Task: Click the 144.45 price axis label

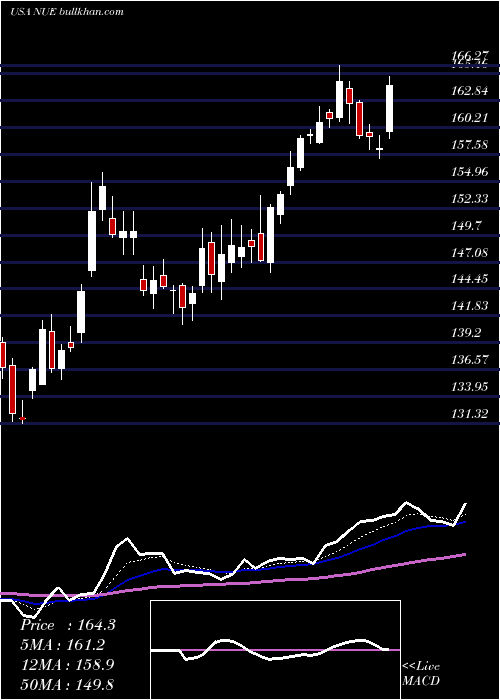Action: [470, 279]
